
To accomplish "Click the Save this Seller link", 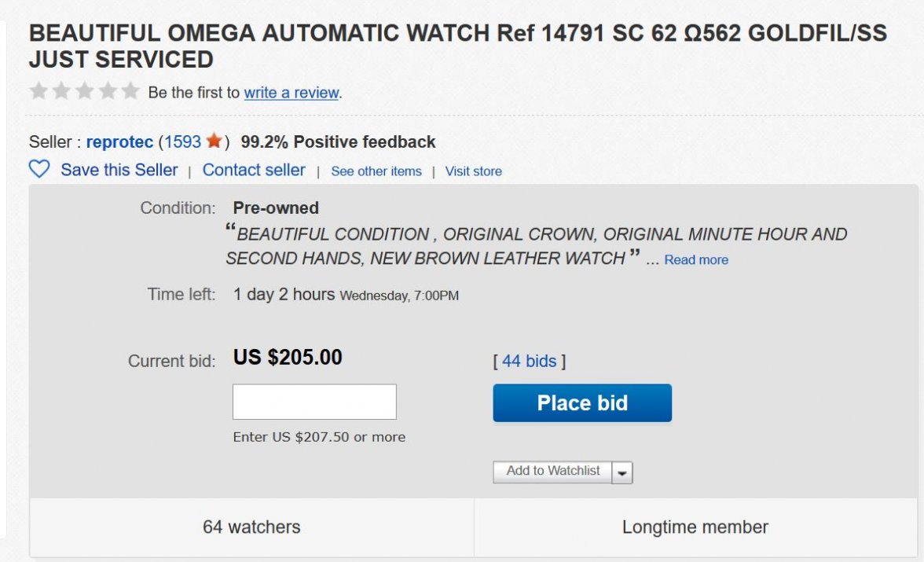I will pos(119,170).
